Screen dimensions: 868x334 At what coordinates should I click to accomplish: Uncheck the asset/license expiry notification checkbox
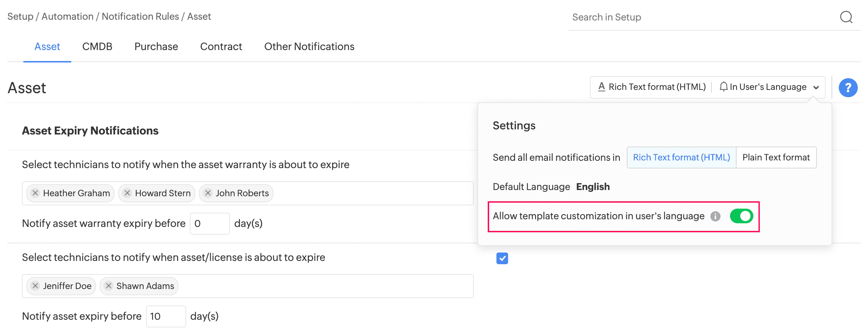coord(502,258)
